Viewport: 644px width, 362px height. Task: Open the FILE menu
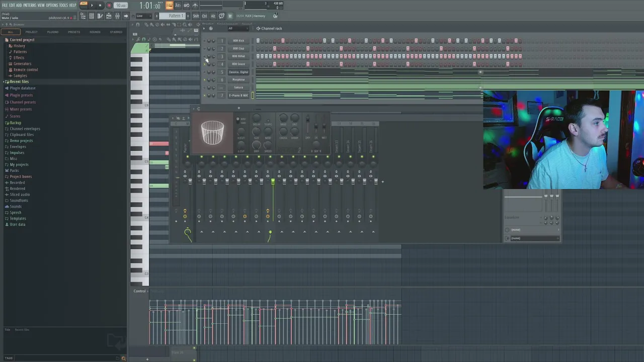point(5,5)
